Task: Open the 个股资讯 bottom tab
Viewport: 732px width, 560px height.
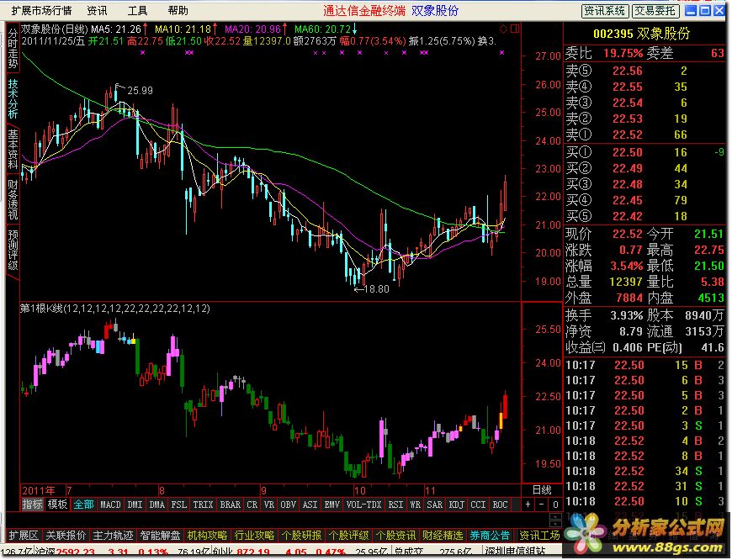Action: pos(396,536)
